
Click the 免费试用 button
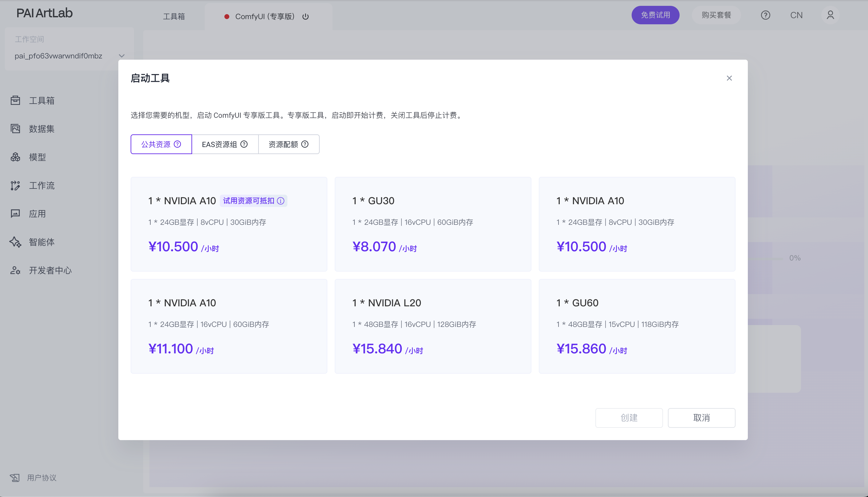point(655,15)
